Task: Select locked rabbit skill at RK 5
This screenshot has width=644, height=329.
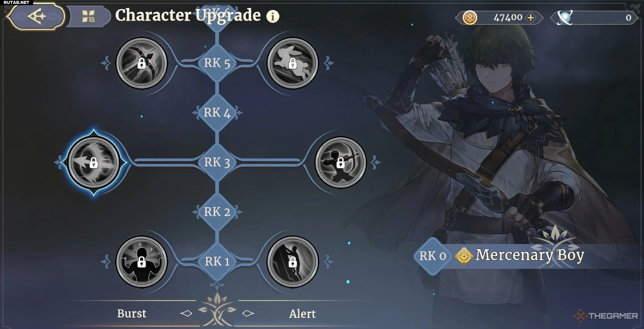Action: [x=292, y=63]
